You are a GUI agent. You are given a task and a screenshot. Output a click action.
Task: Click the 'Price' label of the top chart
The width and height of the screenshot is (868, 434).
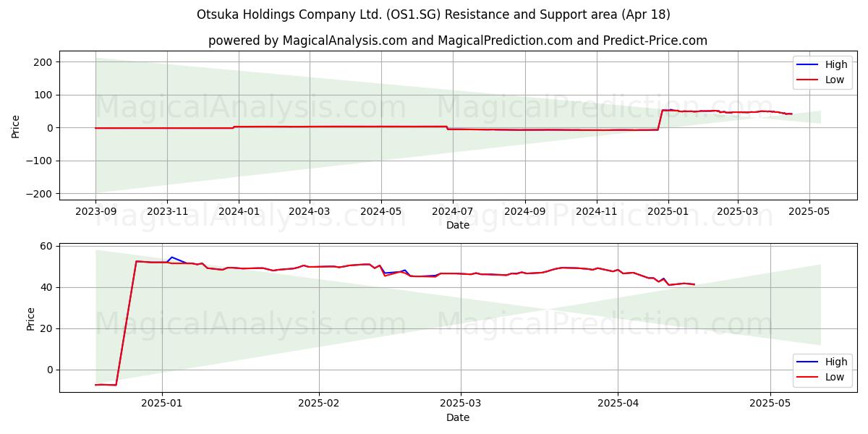[16, 126]
